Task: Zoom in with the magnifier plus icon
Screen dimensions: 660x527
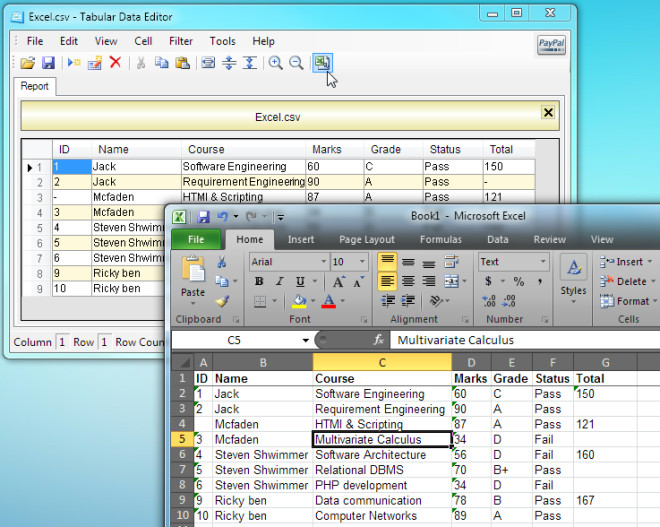Action: pyautogui.click(x=276, y=63)
